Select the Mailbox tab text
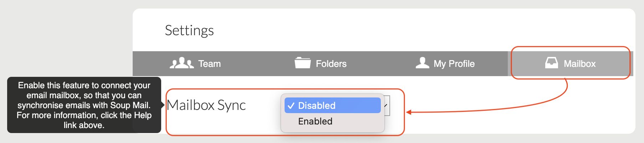The width and height of the screenshot is (644, 143). coord(579,64)
